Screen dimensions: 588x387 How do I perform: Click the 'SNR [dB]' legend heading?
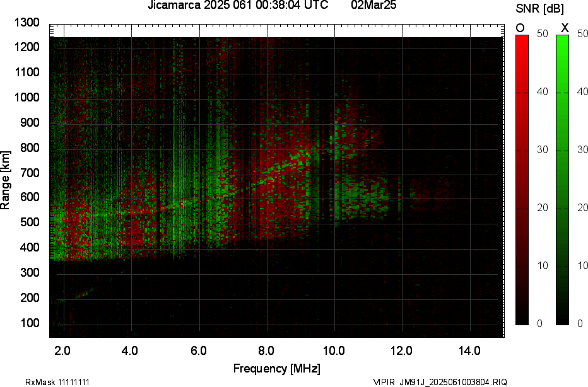pyautogui.click(x=539, y=9)
